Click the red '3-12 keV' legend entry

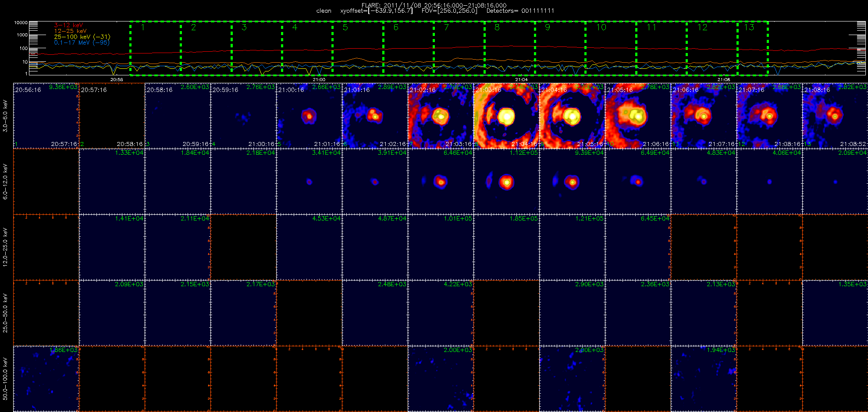[x=68, y=25]
